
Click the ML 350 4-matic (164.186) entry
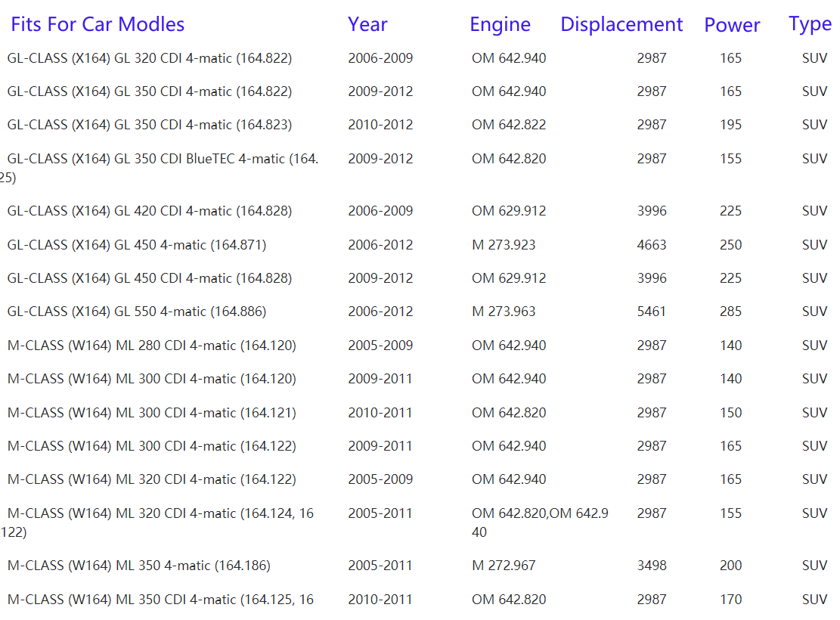click(139, 566)
